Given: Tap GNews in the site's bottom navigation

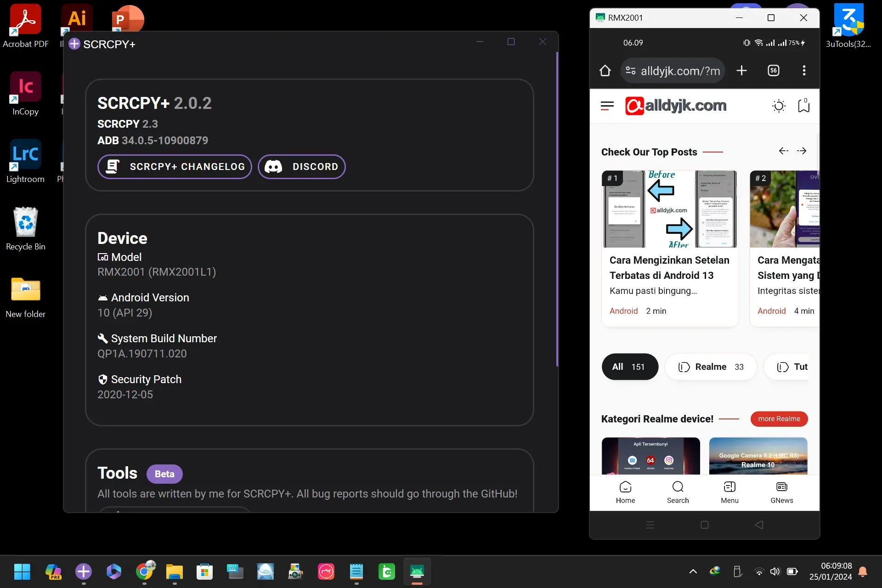Looking at the screenshot, I should (781, 492).
